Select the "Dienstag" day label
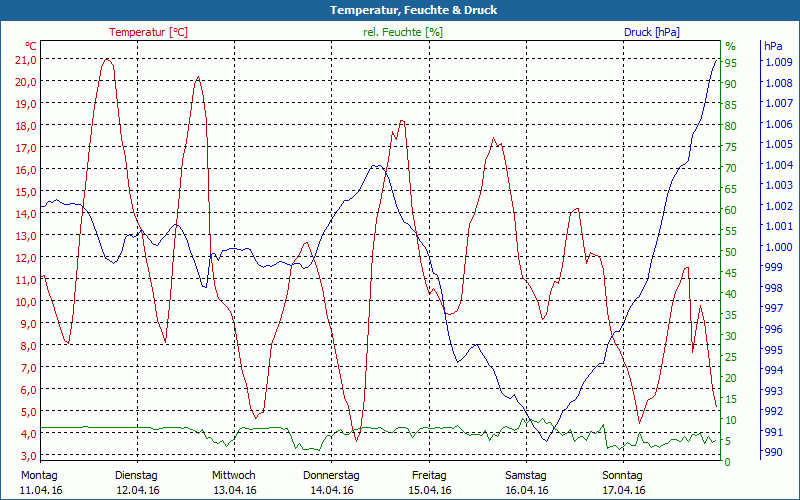This screenshot has height=500, width=800. [136, 475]
